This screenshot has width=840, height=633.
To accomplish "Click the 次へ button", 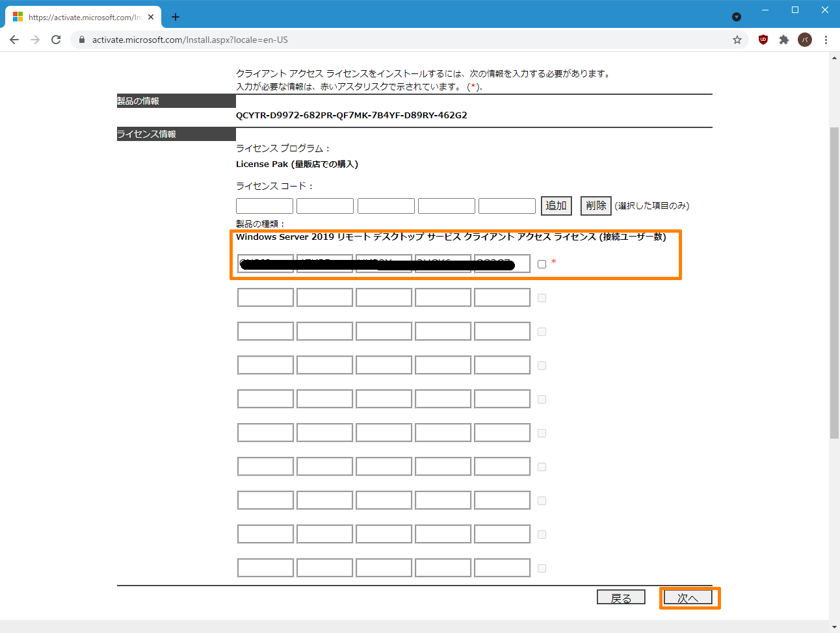I will point(688,597).
